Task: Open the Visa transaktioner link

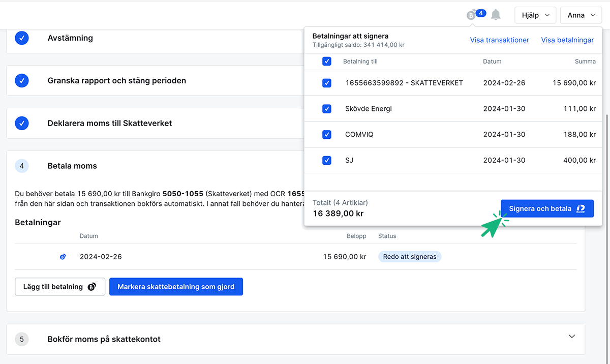Action: pos(499,40)
